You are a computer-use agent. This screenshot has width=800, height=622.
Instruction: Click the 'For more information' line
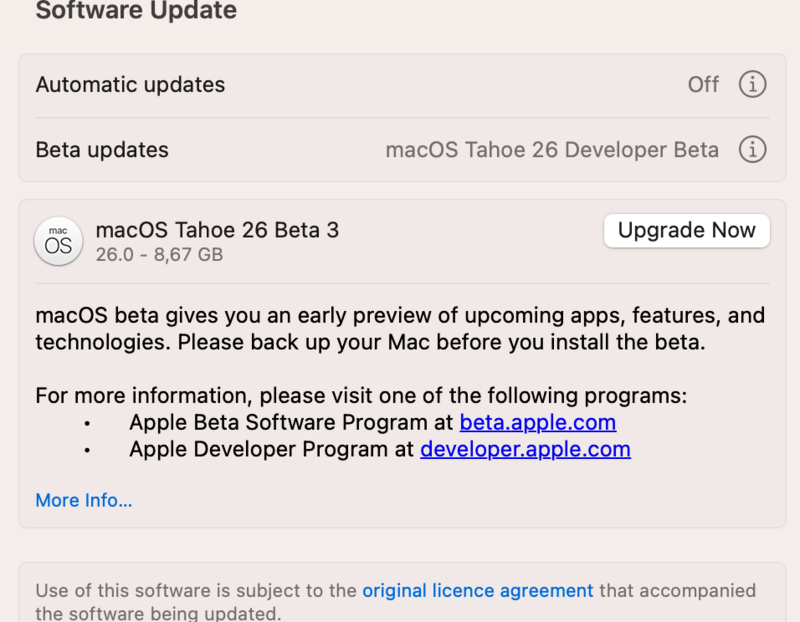(x=361, y=395)
